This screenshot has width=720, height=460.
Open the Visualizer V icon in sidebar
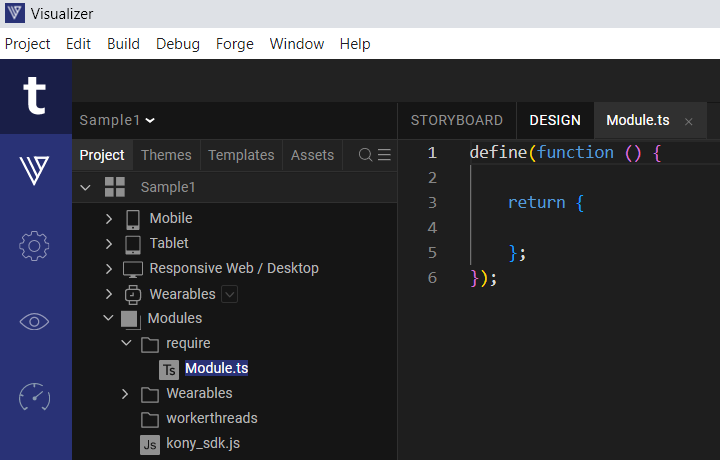tap(35, 170)
